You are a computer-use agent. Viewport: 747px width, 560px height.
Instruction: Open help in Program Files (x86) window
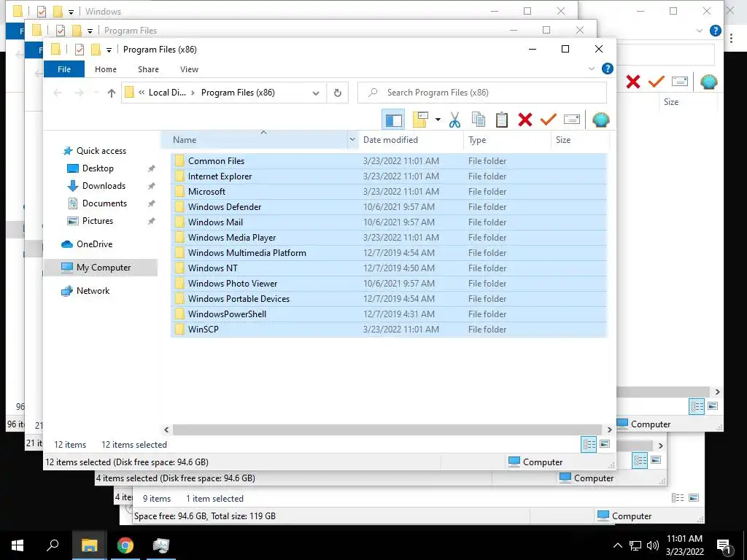[608, 69]
